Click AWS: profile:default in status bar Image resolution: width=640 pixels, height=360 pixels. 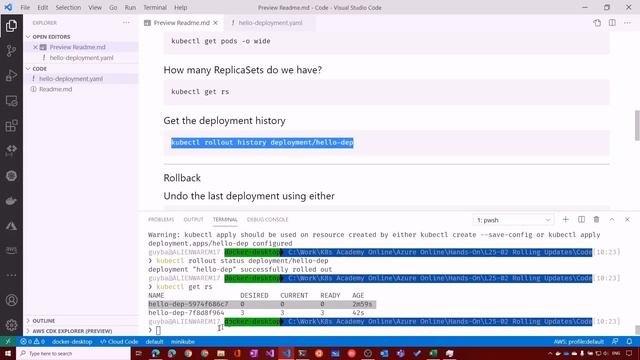[x=578, y=342]
